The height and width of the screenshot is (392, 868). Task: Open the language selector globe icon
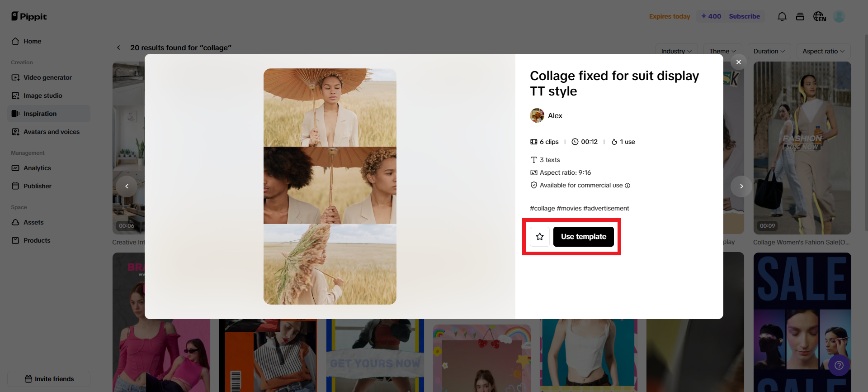(819, 17)
